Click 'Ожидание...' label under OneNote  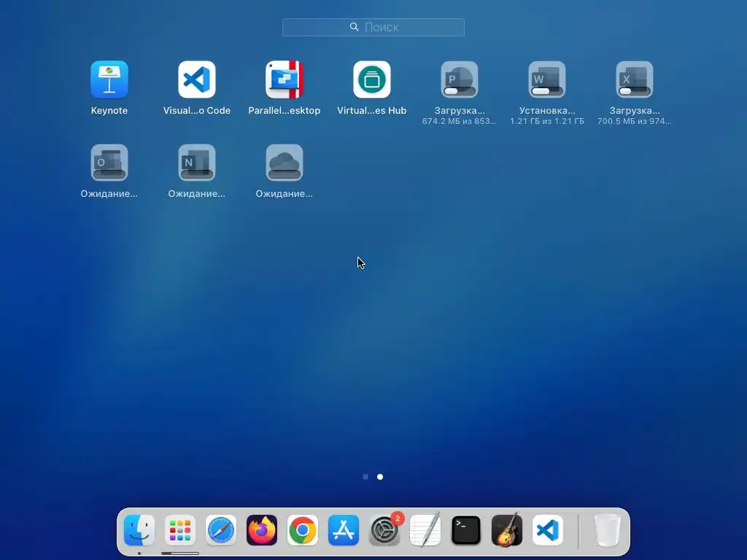click(197, 194)
